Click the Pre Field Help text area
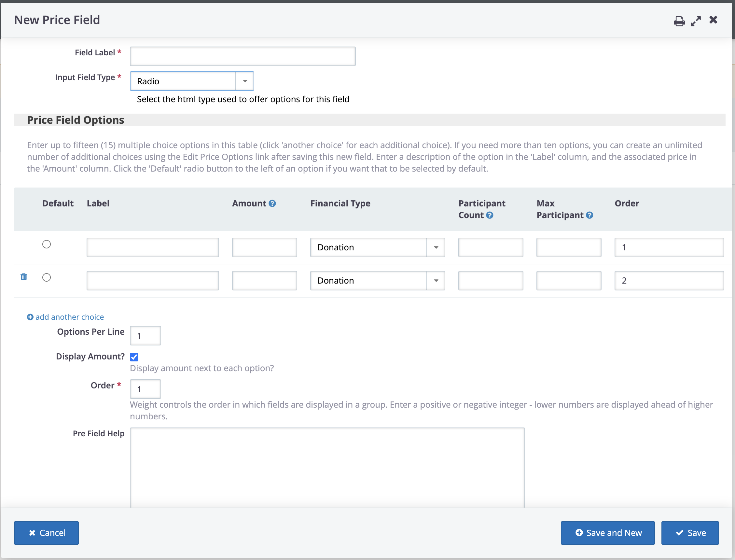Image resolution: width=735 pixels, height=560 pixels. 327,467
